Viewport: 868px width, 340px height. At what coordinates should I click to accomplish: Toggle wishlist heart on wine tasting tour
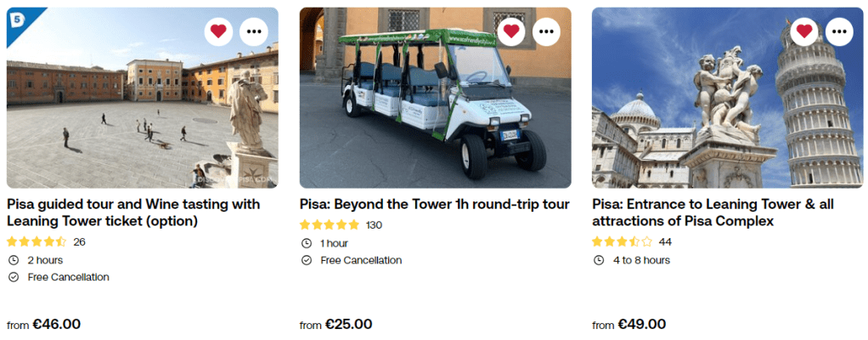click(x=218, y=31)
